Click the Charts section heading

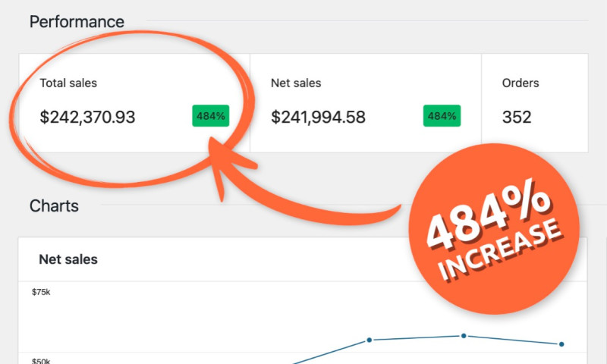(x=54, y=206)
